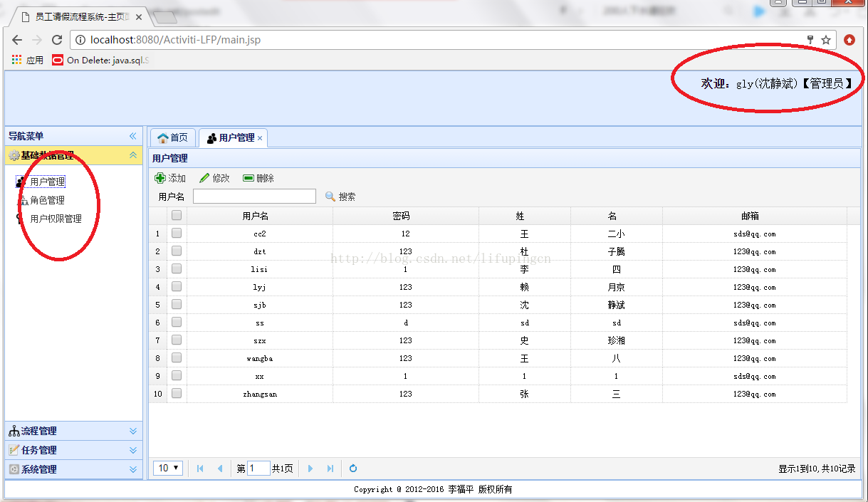The width and height of the screenshot is (868, 502).
Task: Select the 用户管理 tab
Action: pos(233,137)
